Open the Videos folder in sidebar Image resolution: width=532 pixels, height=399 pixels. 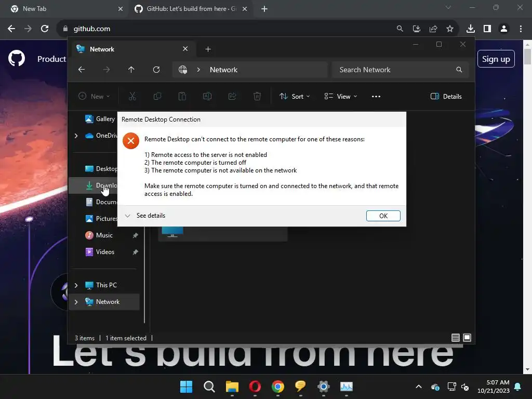click(105, 252)
